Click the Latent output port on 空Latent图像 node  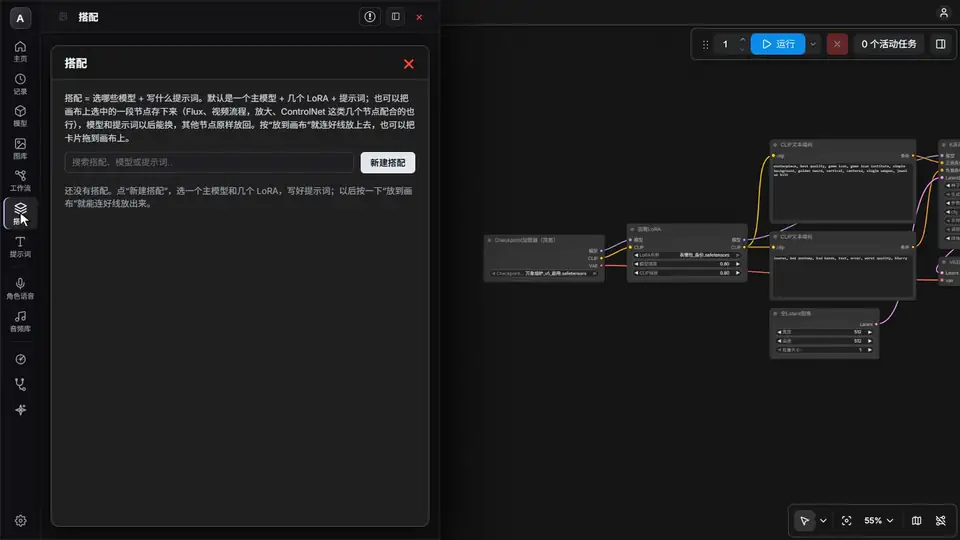pyautogui.click(x=876, y=324)
